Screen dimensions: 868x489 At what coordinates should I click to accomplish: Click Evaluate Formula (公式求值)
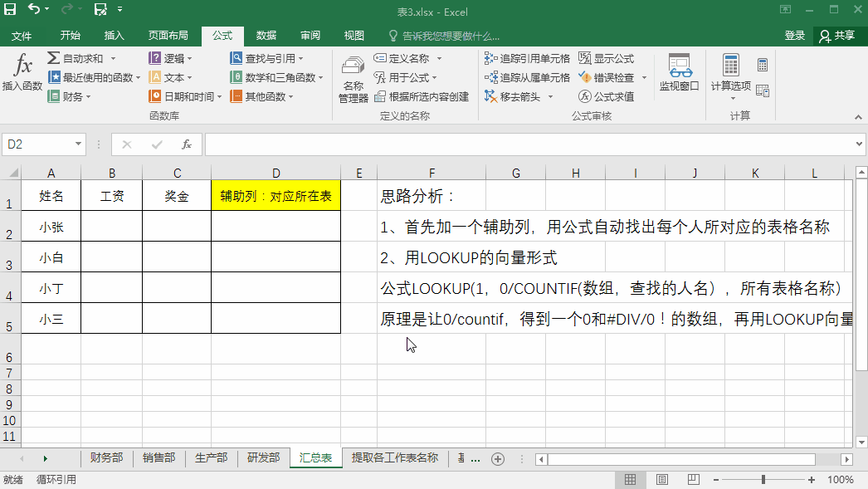coord(606,96)
